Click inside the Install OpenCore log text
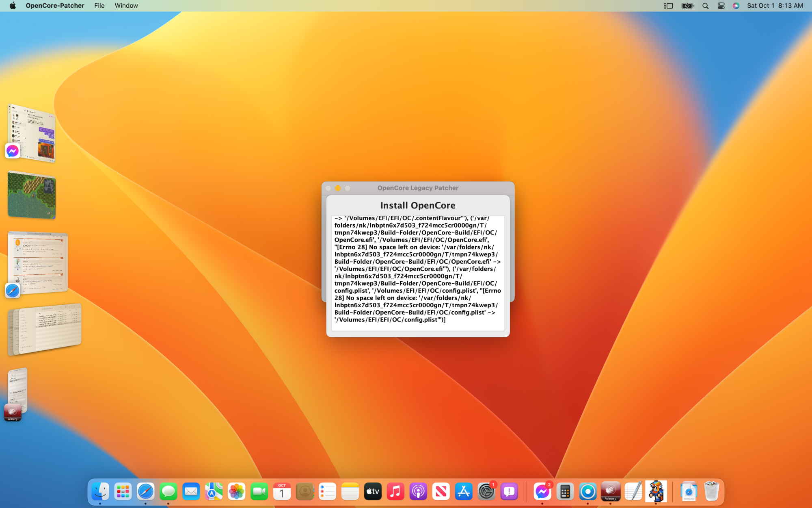This screenshot has height=508, width=812. (417, 272)
